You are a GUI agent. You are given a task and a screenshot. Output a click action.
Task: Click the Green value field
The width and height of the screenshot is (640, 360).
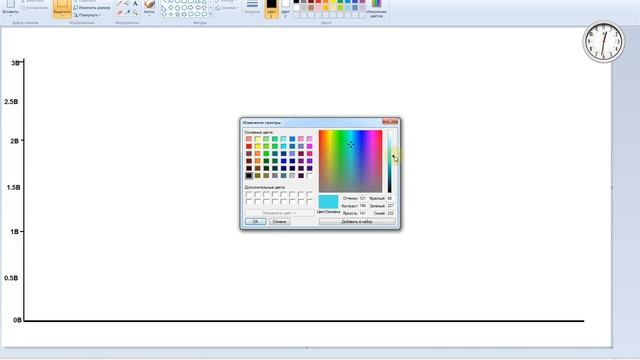pos(391,206)
